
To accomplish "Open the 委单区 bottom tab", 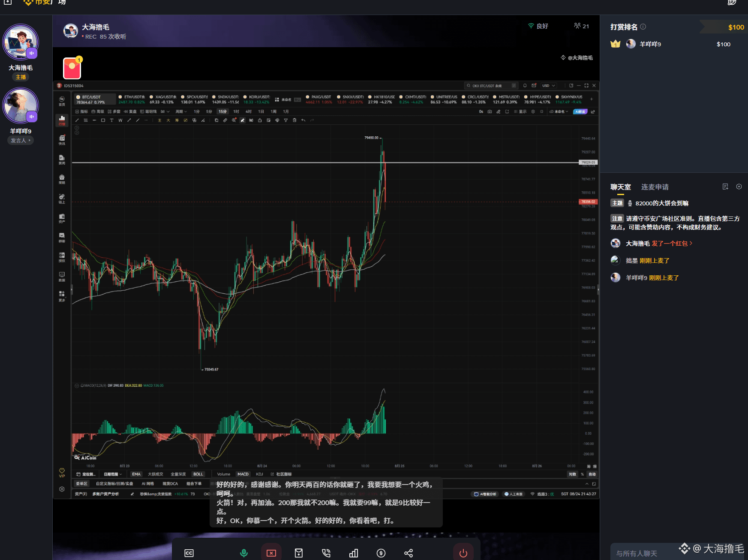I will pos(81,484).
